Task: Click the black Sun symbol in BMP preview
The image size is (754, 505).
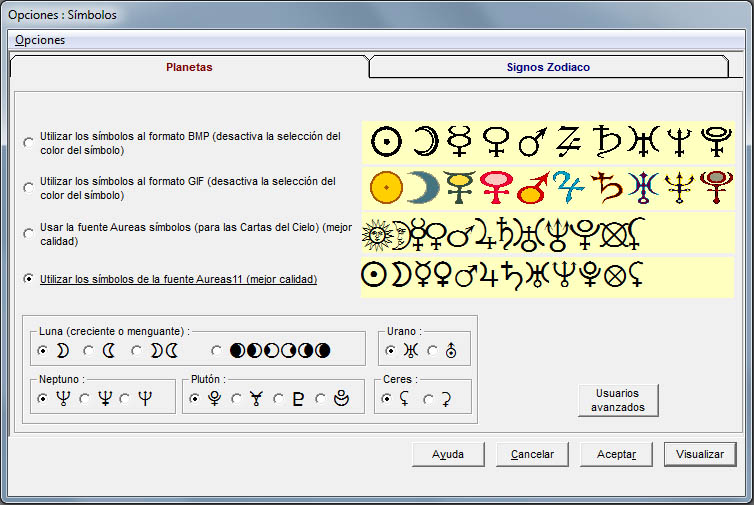Action: [383, 142]
